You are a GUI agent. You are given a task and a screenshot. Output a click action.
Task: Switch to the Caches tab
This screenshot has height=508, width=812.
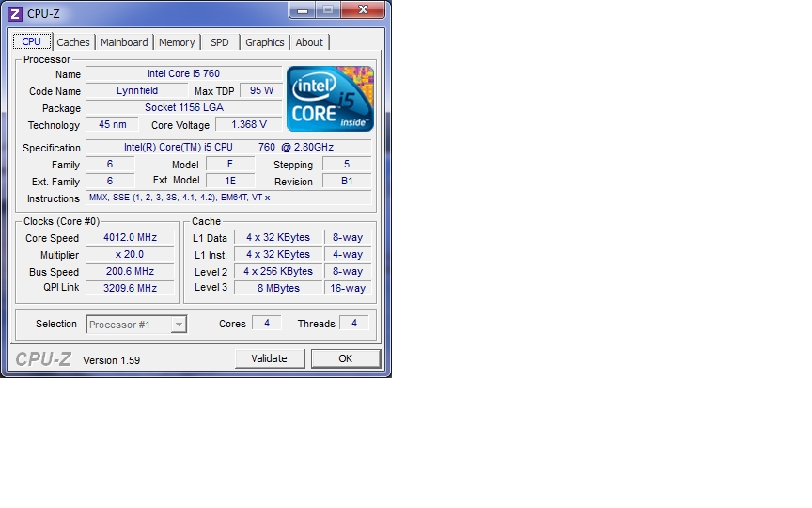click(x=73, y=42)
